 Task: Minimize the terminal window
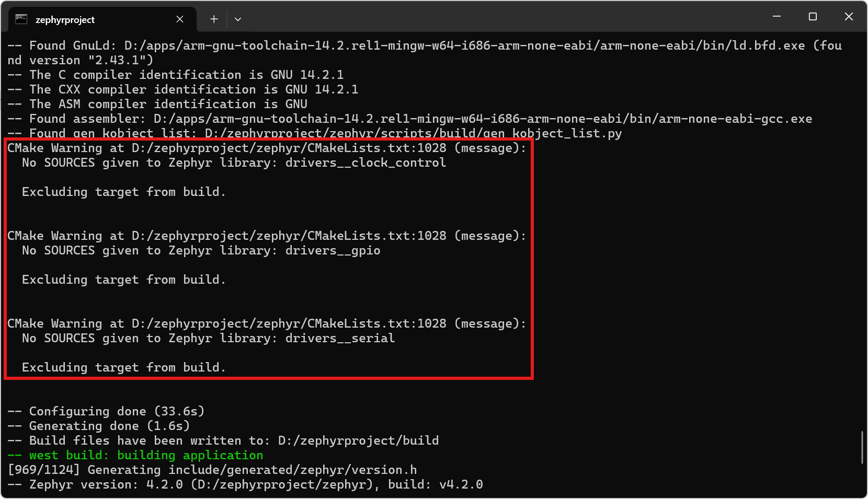point(776,17)
